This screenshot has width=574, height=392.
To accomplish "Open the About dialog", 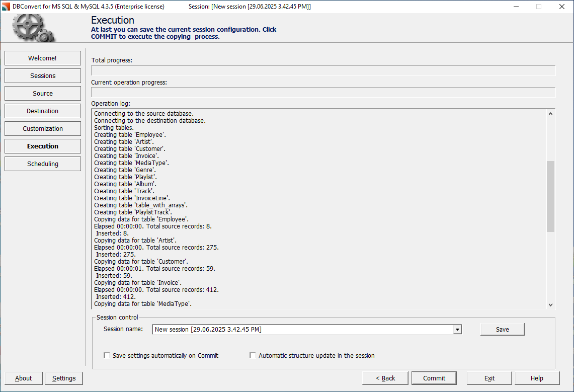I will point(23,378).
